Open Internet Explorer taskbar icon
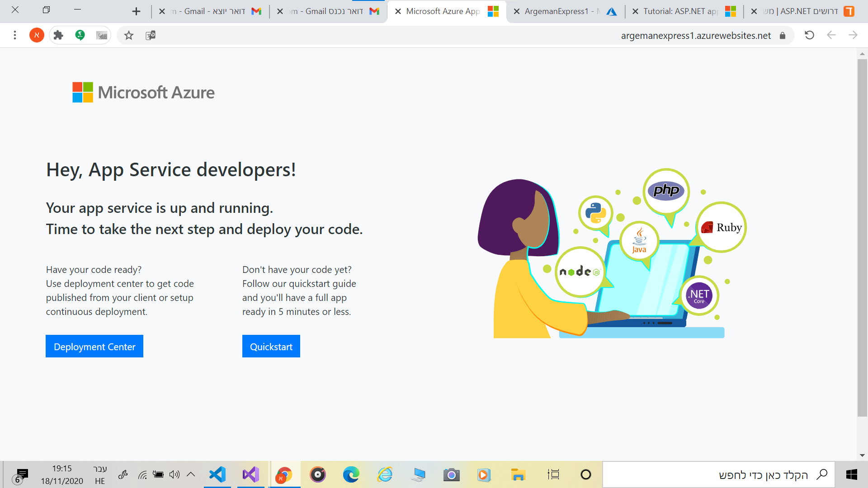868x488 pixels. pos(385,474)
